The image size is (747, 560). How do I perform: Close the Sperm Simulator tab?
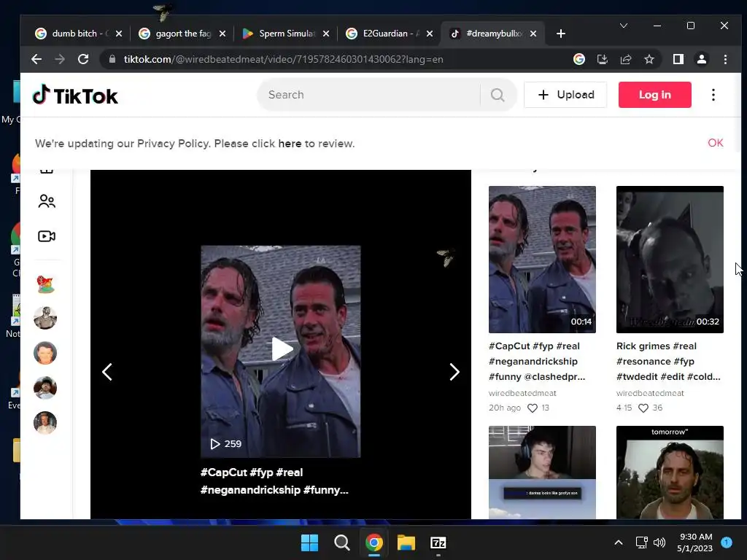[326, 34]
